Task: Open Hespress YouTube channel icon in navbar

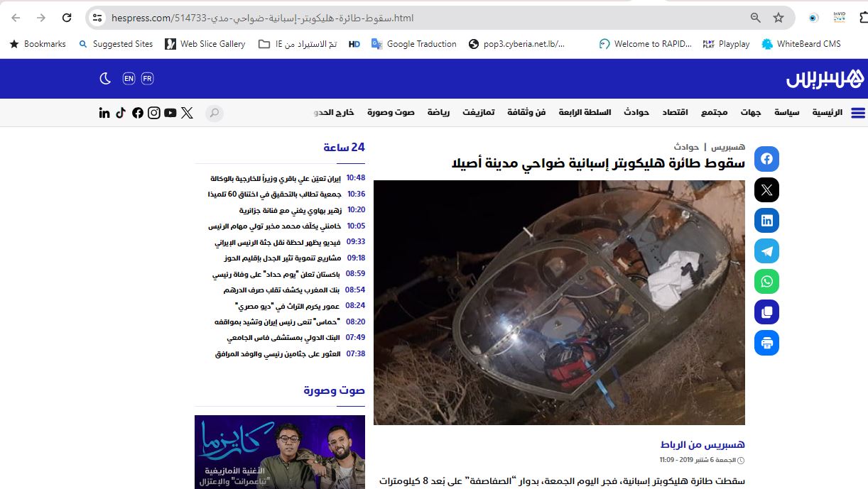Action: [x=170, y=113]
